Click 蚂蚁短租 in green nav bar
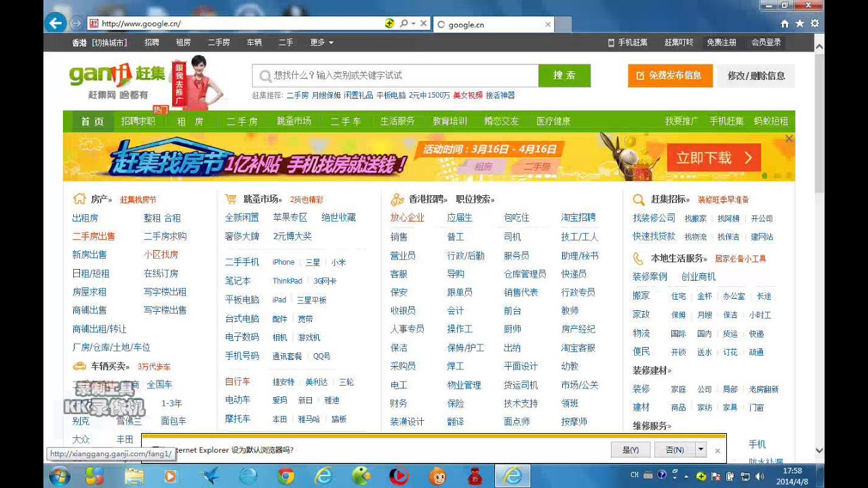The image size is (868, 488). click(x=771, y=121)
